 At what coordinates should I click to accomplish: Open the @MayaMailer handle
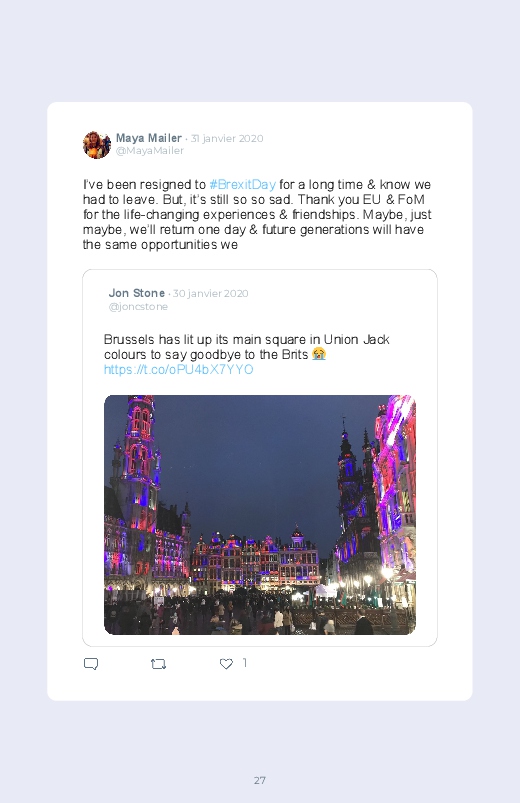(x=150, y=151)
